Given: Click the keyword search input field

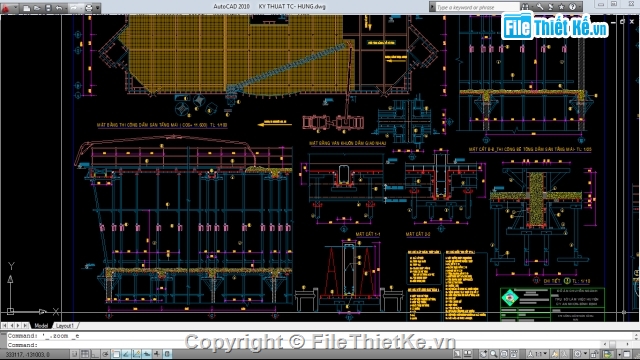Looking at the screenshot, I should [x=477, y=7].
